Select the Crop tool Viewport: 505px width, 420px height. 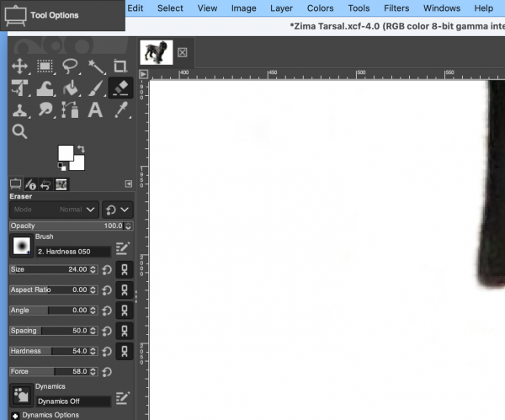(120, 66)
